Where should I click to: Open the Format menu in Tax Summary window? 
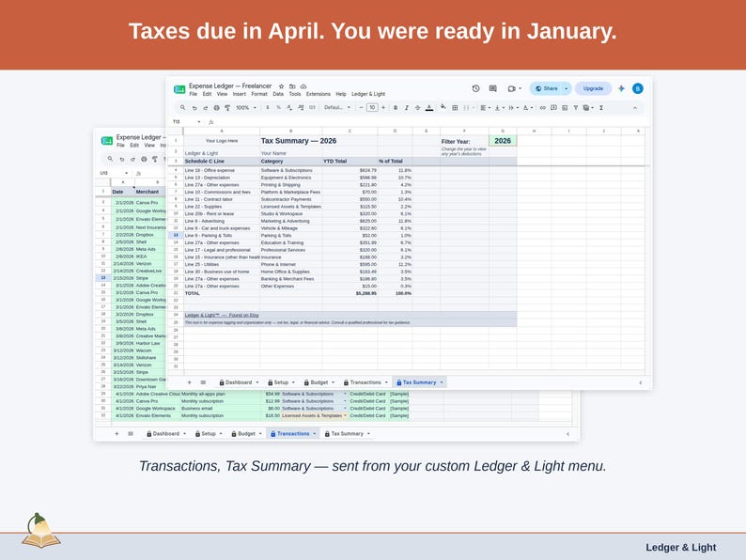[259, 94]
